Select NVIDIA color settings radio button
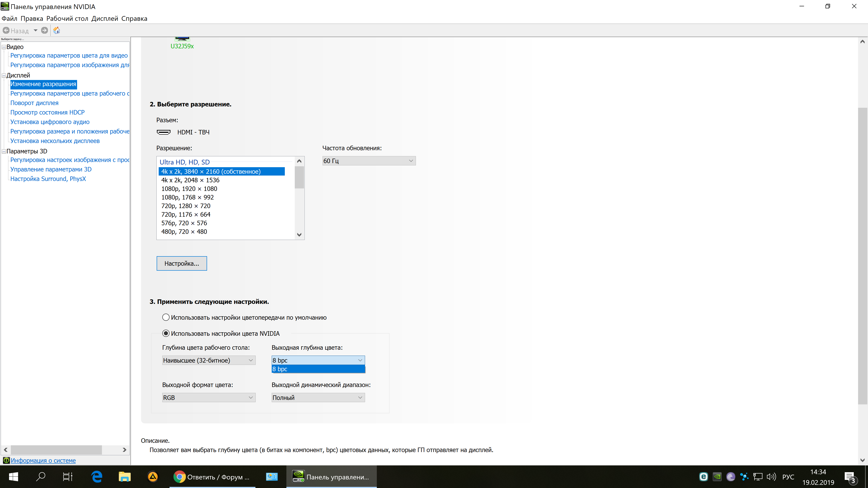 pos(166,333)
